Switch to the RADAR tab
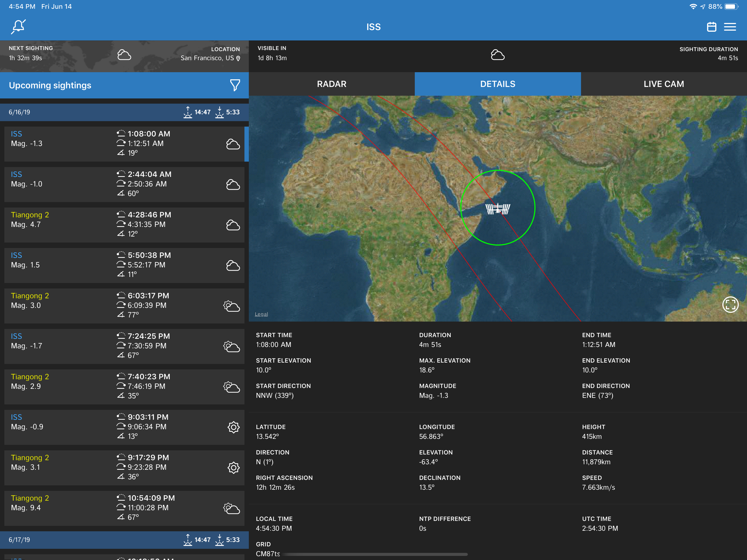The width and height of the screenshot is (747, 560). coord(331,84)
